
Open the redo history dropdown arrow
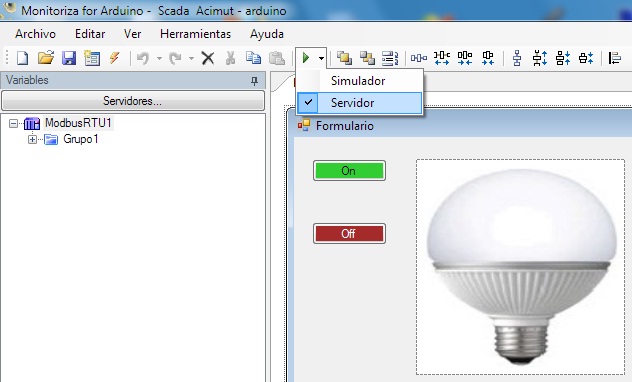pos(191,58)
